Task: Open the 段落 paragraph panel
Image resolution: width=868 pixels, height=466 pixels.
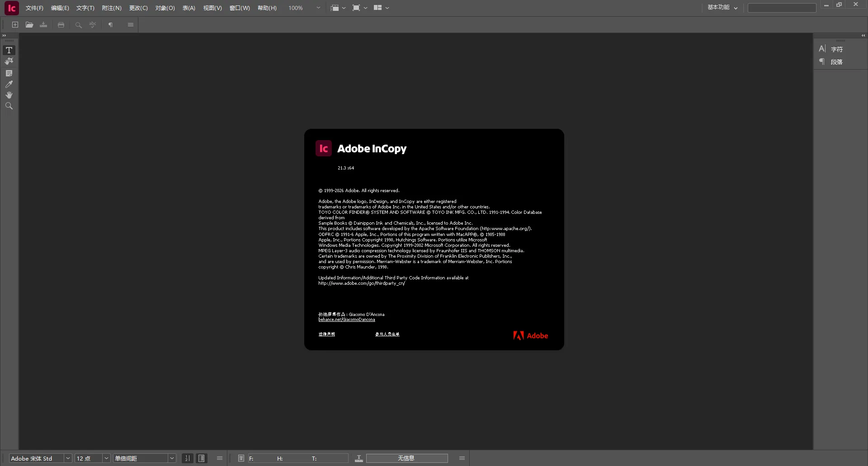Action: point(831,62)
